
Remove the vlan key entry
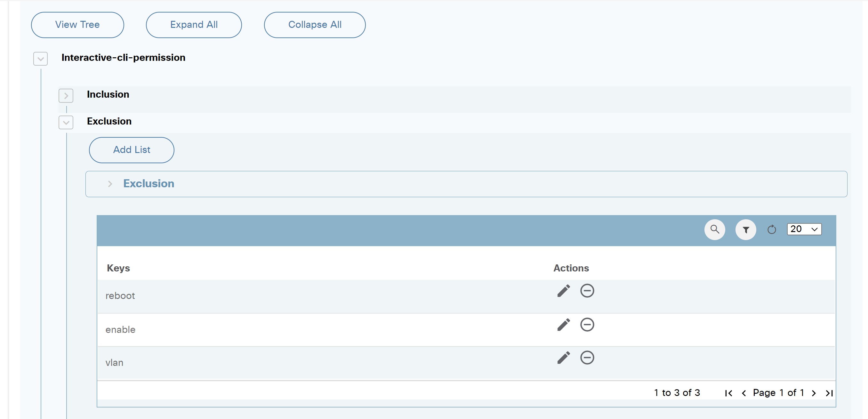pyautogui.click(x=587, y=358)
